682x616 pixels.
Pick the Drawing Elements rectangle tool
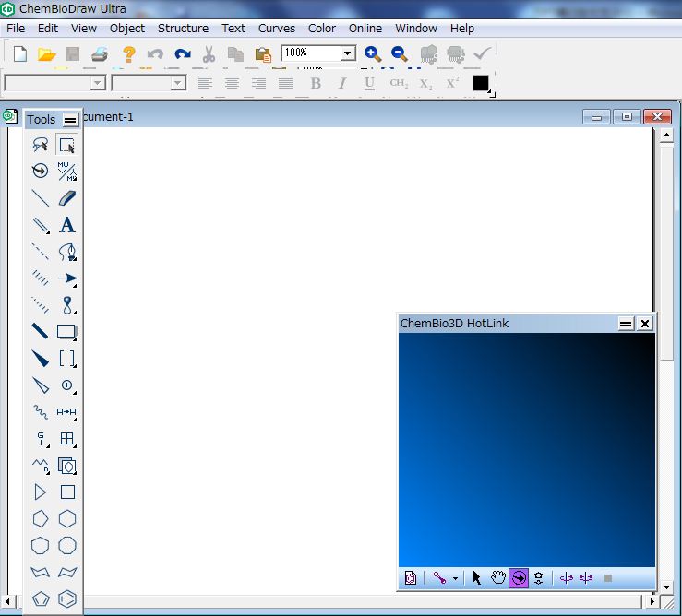[x=67, y=331]
